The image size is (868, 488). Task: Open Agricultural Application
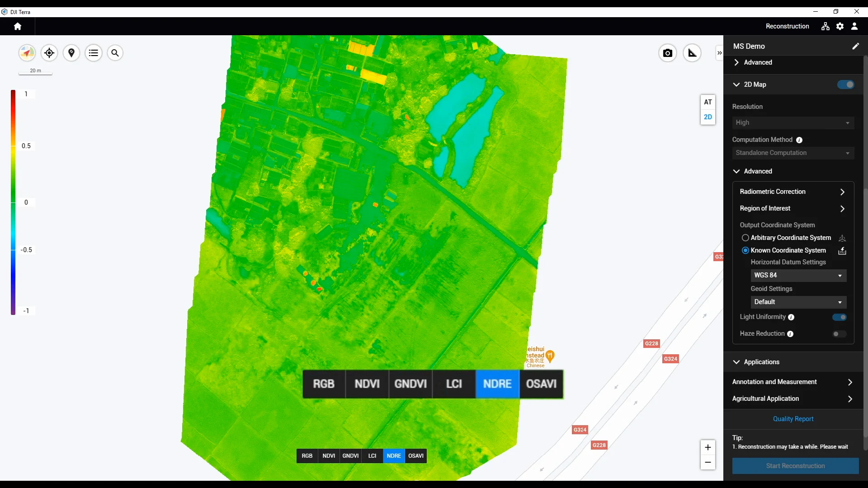click(793, 399)
